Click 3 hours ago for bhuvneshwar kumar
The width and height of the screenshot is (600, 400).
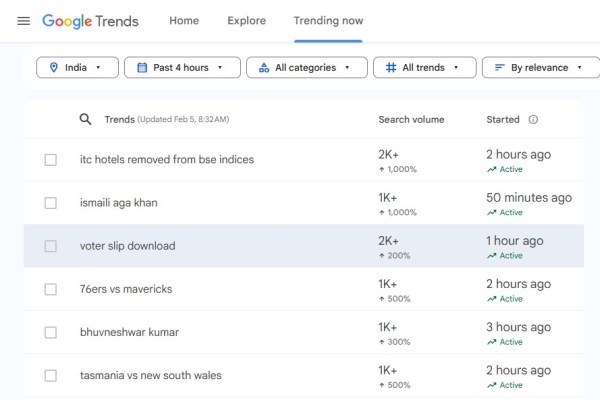(518, 327)
